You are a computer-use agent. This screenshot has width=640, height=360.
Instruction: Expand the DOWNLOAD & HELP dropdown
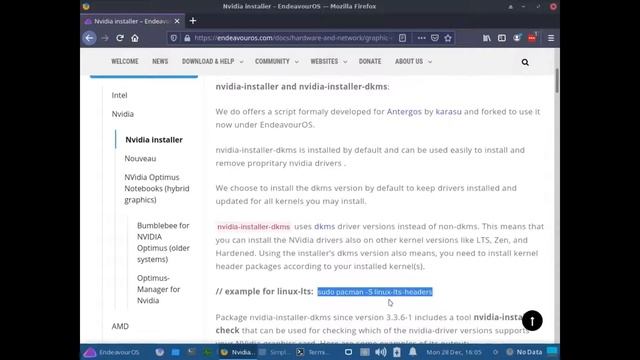[212, 61]
